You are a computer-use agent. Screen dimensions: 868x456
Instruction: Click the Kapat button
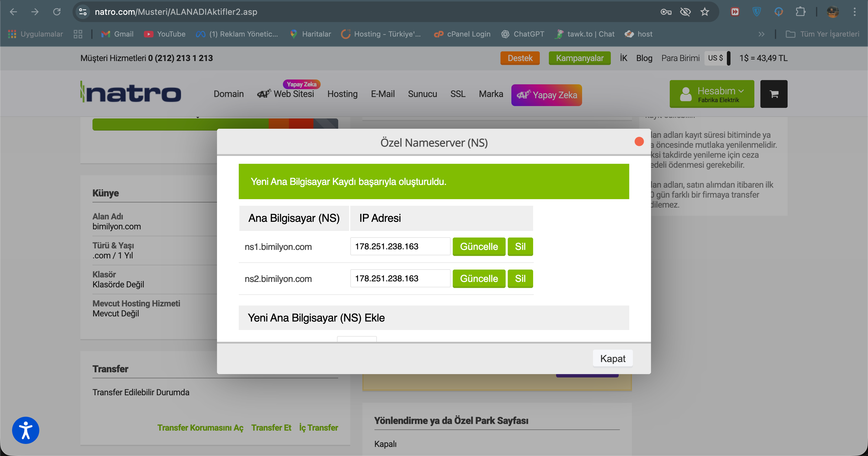coord(613,358)
